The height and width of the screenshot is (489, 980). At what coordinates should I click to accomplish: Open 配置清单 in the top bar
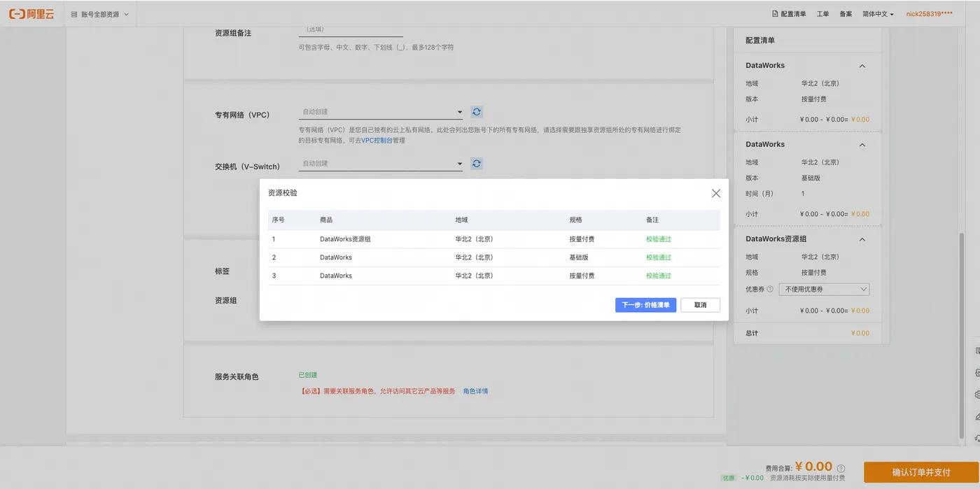[789, 14]
